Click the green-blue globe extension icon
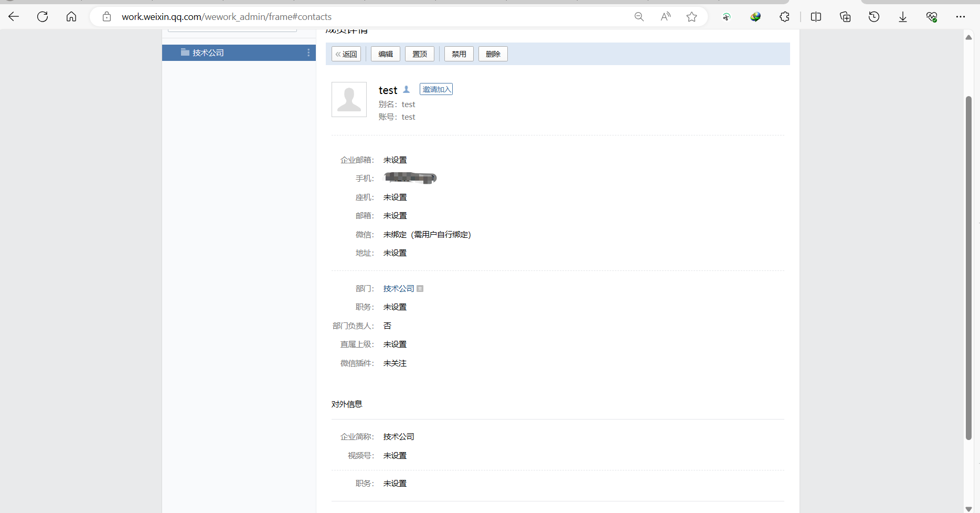Viewport: 980px width, 513px height. (755, 17)
